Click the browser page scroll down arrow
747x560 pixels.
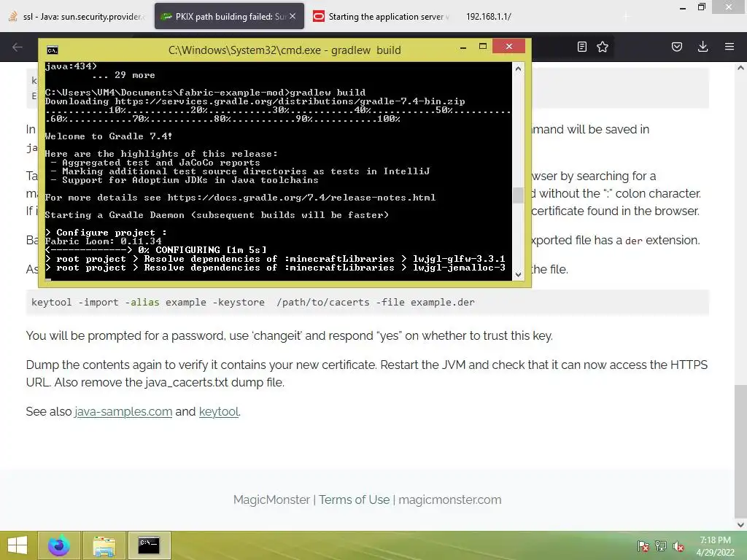pyautogui.click(x=740, y=525)
